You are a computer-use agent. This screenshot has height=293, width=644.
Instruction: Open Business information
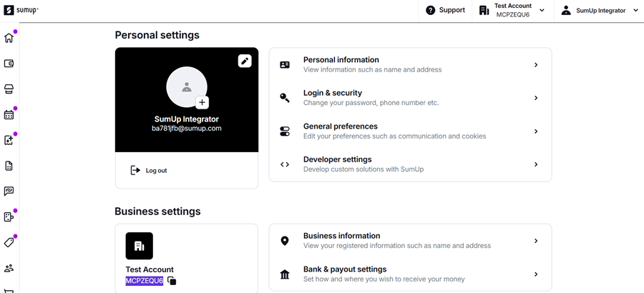pos(410,241)
